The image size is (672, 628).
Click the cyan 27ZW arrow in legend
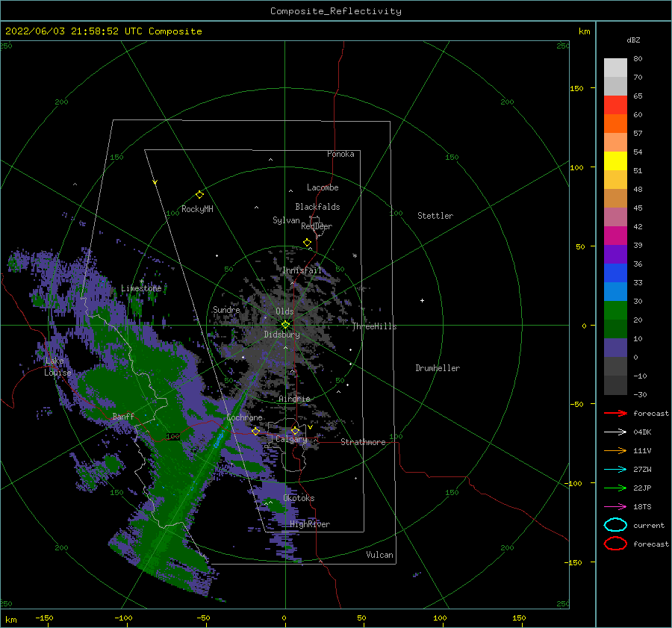pyautogui.click(x=615, y=470)
